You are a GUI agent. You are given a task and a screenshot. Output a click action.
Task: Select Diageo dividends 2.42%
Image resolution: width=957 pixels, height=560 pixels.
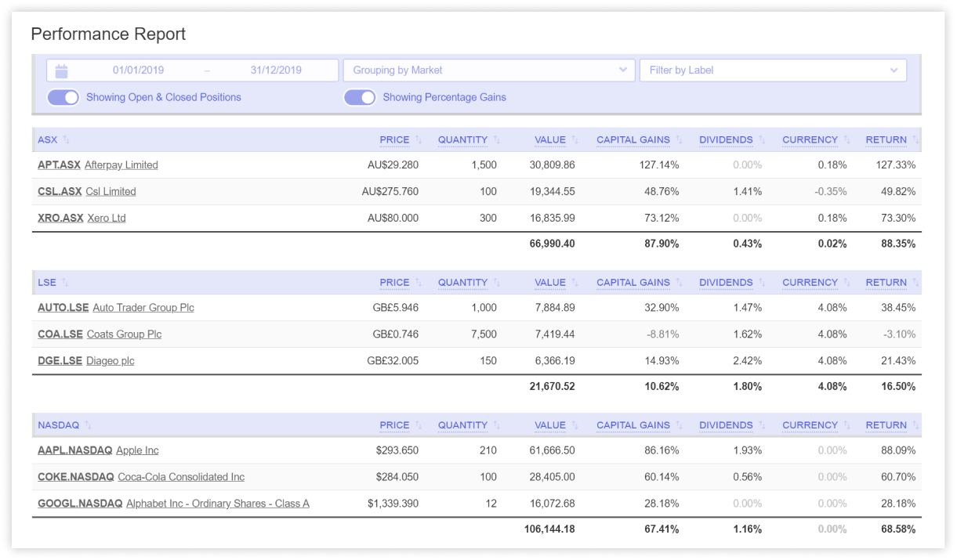point(748,361)
